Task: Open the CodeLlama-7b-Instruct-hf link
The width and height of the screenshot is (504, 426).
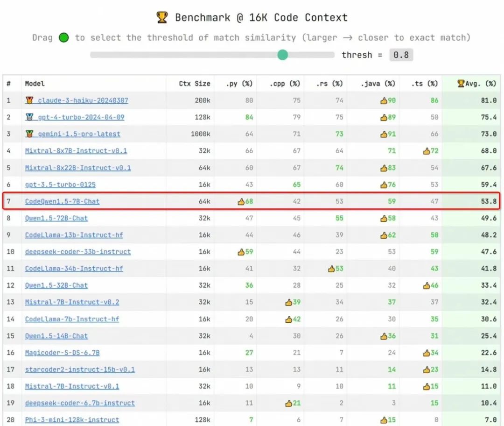Action: 72,319
